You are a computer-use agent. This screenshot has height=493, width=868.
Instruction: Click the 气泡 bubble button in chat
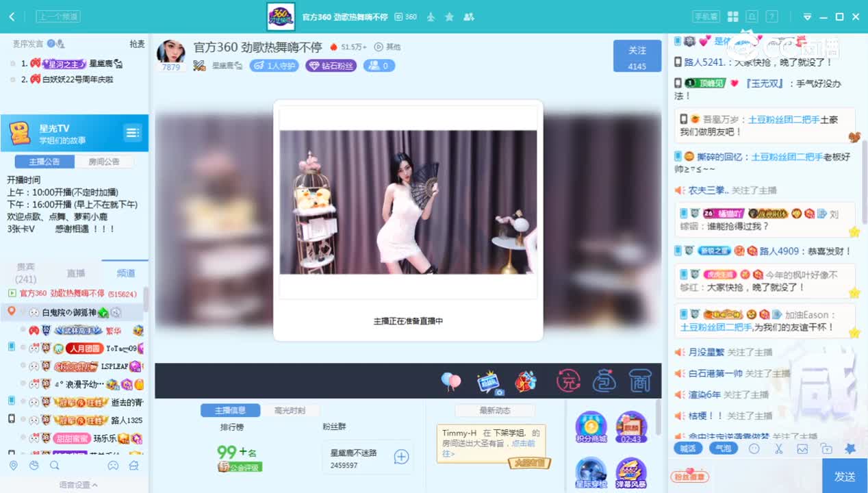click(x=722, y=448)
